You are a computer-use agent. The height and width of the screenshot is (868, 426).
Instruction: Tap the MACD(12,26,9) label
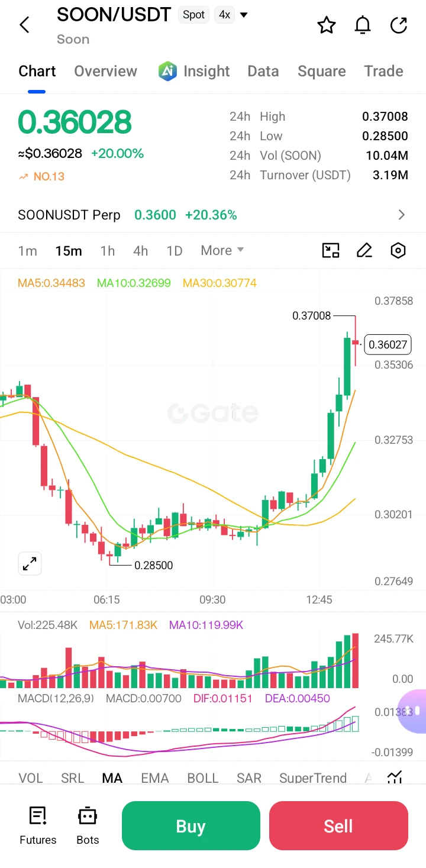(56, 698)
